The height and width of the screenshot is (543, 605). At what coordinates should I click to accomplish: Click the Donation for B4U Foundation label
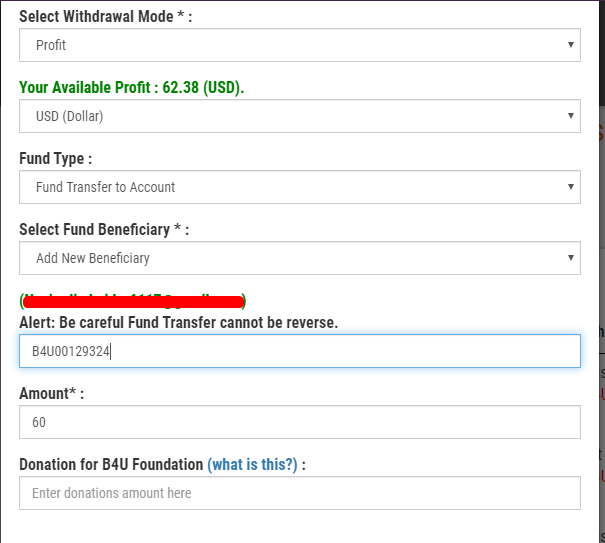tap(110, 465)
